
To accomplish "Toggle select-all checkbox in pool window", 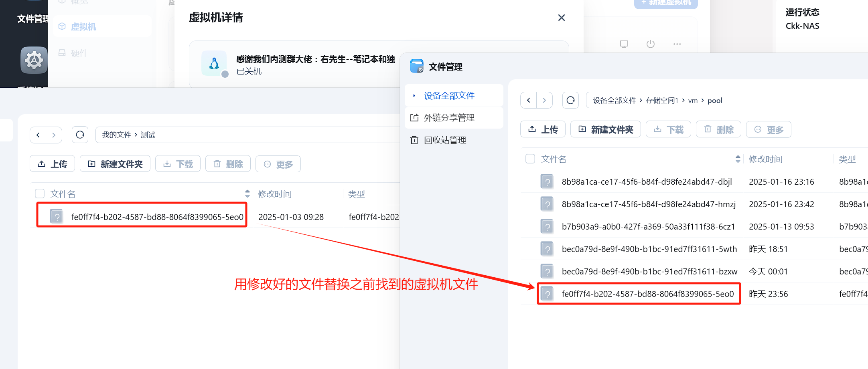I will (530, 159).
